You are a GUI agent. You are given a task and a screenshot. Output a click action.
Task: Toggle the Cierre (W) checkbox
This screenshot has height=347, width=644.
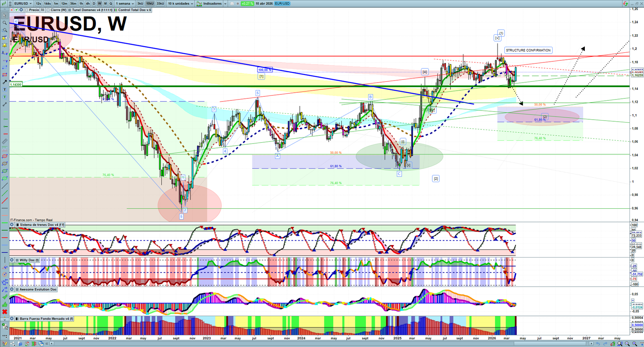point(48,10)
